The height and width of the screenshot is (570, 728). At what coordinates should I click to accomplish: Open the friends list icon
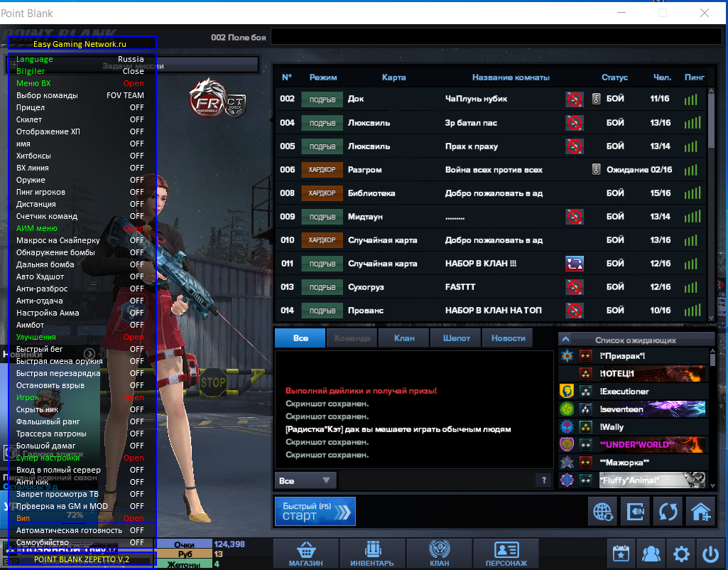coord(651,554)
